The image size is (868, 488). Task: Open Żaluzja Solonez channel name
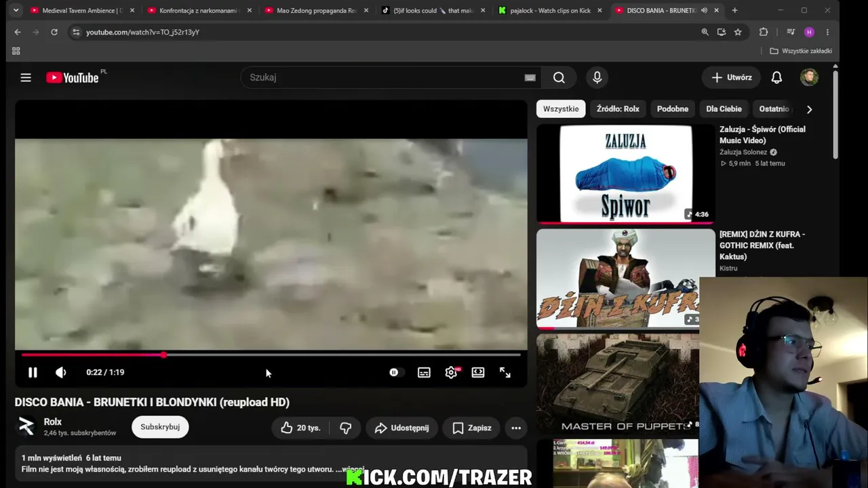click(743, 152)
